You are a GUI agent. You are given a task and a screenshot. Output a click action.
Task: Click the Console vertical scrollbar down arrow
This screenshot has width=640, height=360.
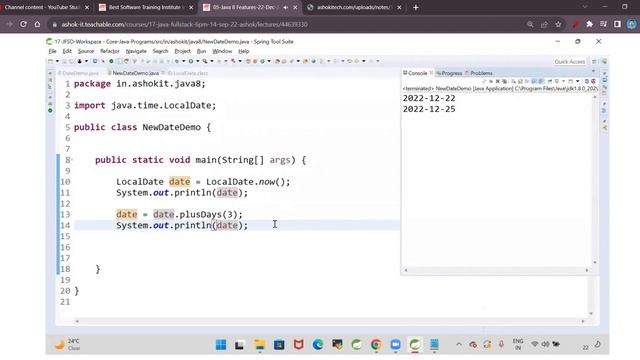[x=595, y=262]
